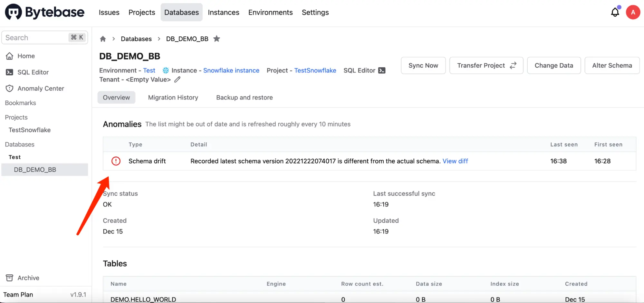
Task: Click the Alter Schema button
Action: tap(612, 65)
